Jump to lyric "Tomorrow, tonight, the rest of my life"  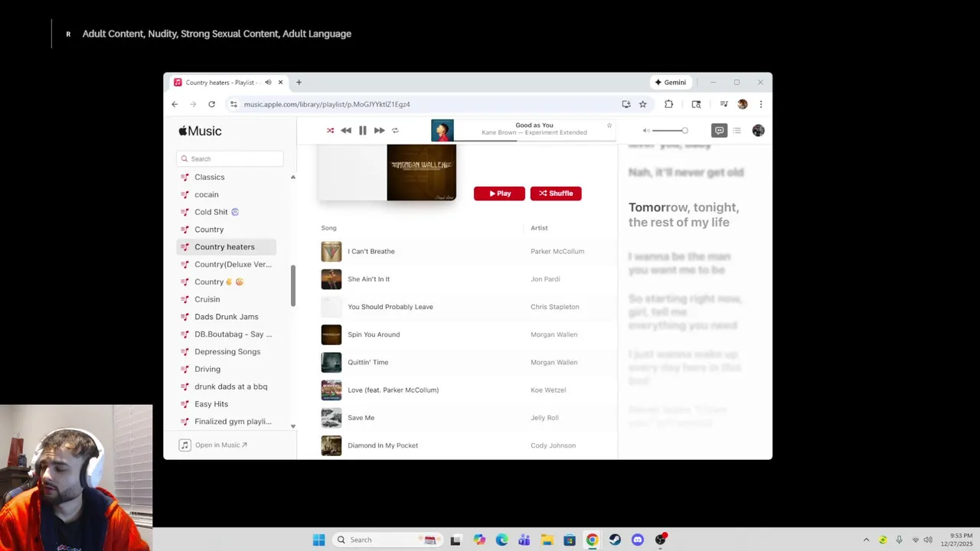tap(684, 215)
